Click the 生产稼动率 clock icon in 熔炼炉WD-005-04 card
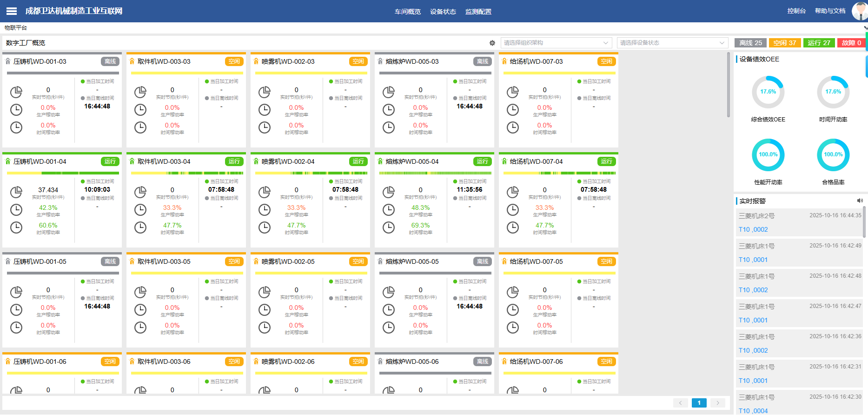Image resolution: width=868 pixels, height=415 pixels. [389, 210]
